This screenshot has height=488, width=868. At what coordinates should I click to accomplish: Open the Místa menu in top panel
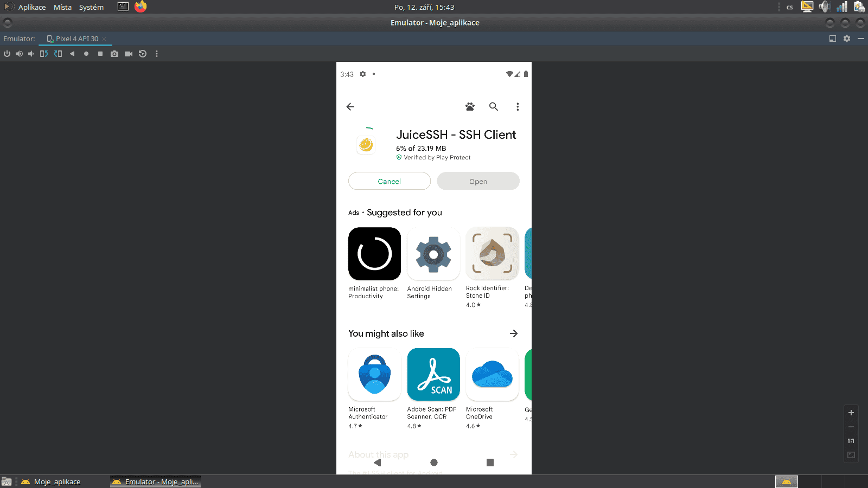point(62,7)
